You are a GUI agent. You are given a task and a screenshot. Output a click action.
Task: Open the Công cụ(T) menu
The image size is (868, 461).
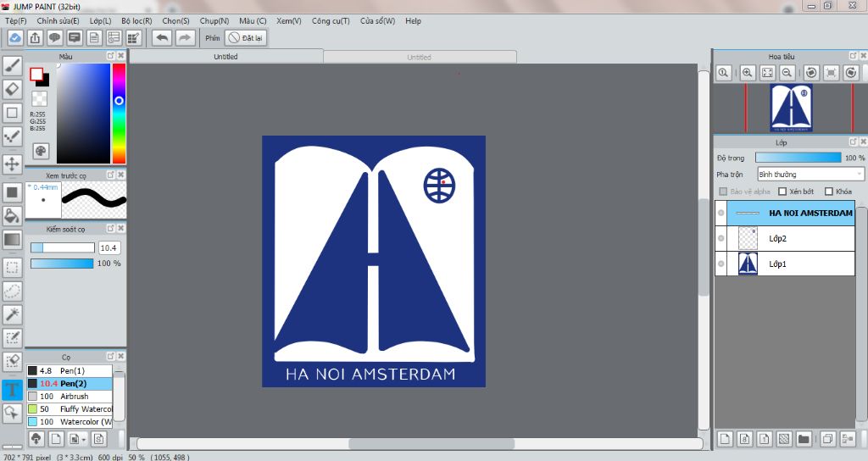click(x=331, y=20)
